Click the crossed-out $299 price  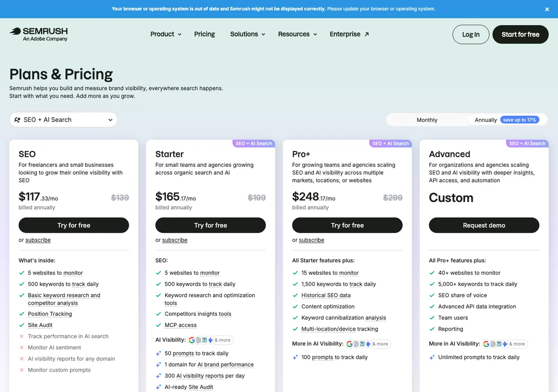tap(392, 198)
